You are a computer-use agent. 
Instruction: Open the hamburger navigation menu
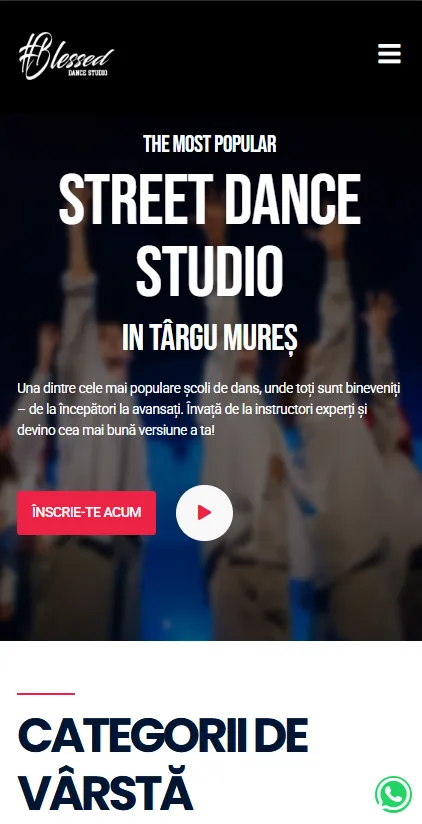pos(389,54)
